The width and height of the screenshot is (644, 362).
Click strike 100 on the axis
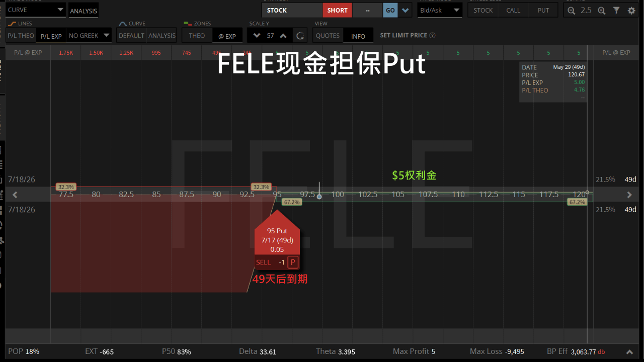338,195
